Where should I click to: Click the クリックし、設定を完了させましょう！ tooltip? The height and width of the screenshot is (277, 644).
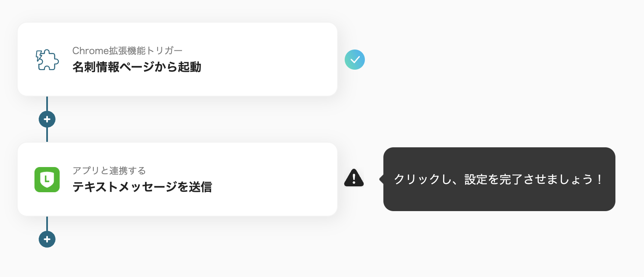pyautogui.click(x=499, y=179)
